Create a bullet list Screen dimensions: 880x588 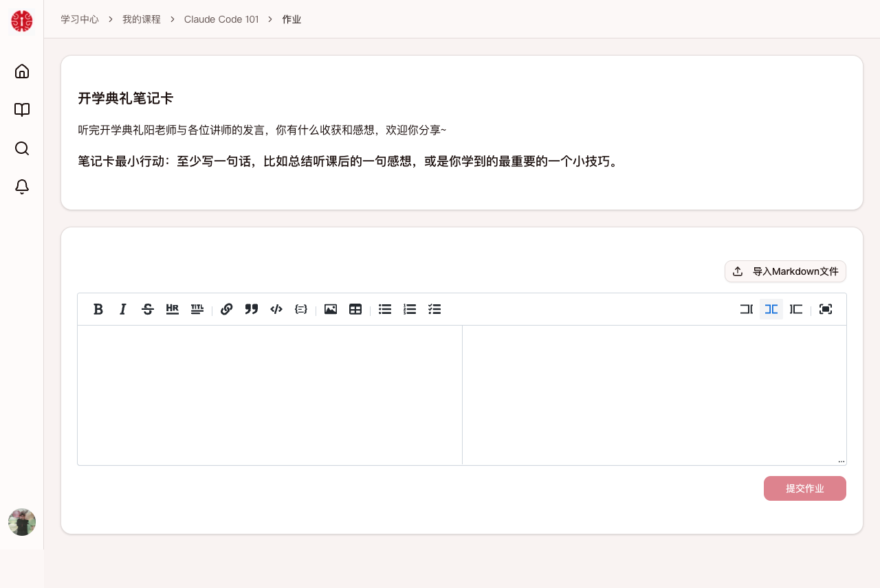(384, 309)
